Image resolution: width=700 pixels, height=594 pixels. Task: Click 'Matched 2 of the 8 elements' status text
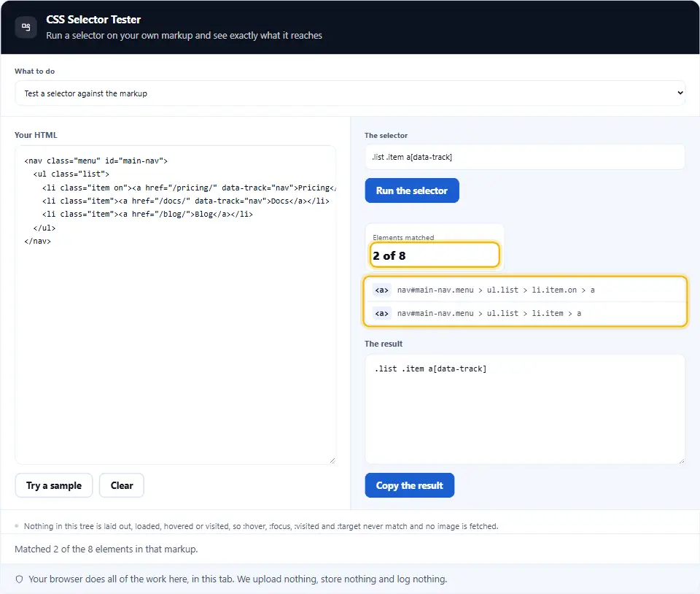point(106,549)
